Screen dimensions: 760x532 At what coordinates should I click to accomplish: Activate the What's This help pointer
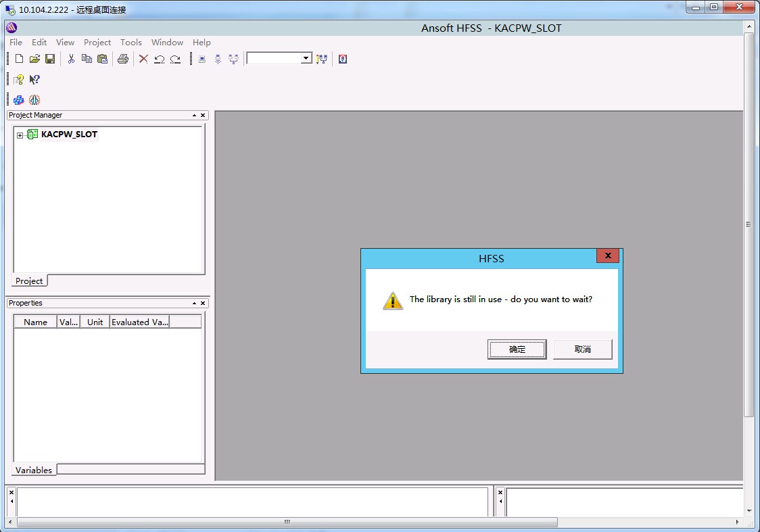[34, 80]
